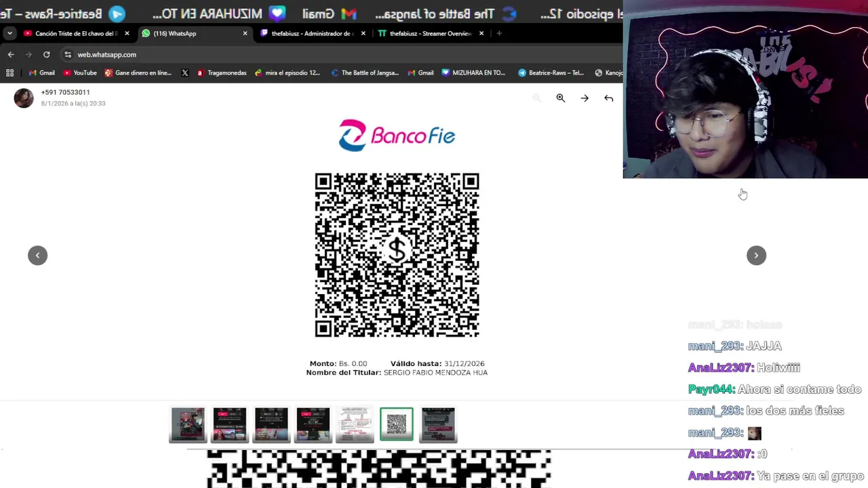Open the site information icon in address bar
The width and height of the screenshot is (868, 488).
(67, 54)
